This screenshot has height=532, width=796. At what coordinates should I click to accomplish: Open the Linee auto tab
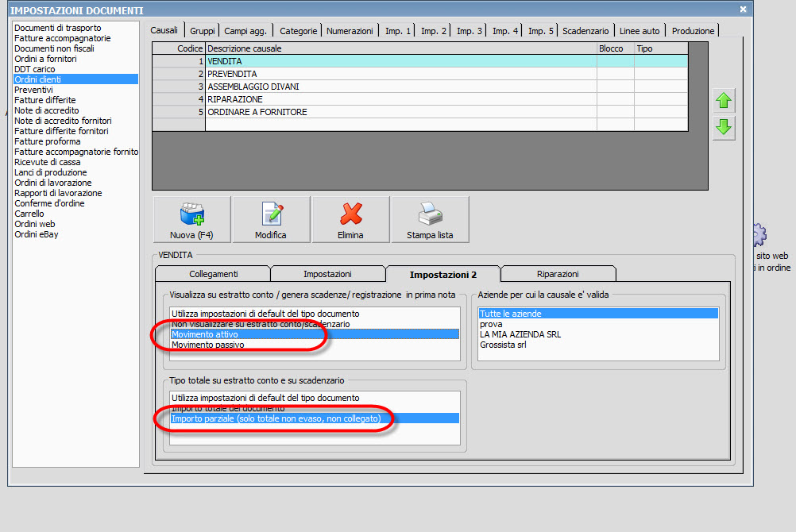pyautogui.click(x=640, y=31)
